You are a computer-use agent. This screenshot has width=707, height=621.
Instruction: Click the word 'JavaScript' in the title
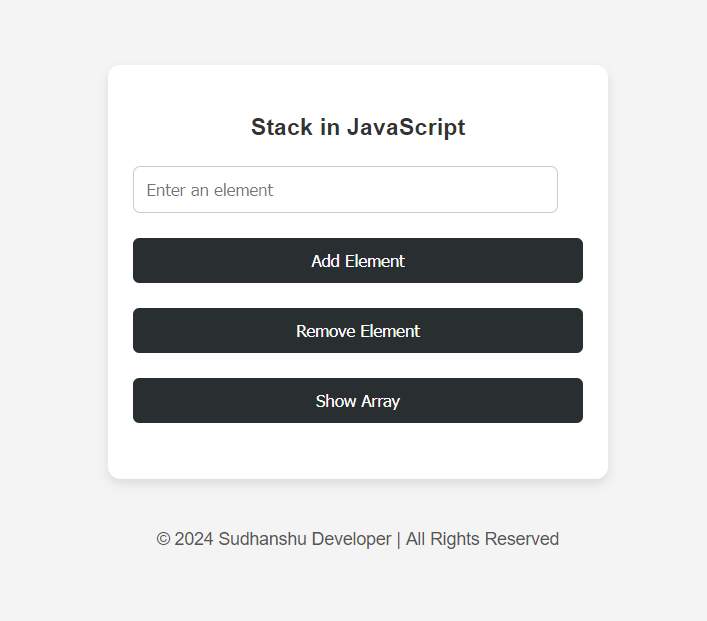(x=406, y=127)
